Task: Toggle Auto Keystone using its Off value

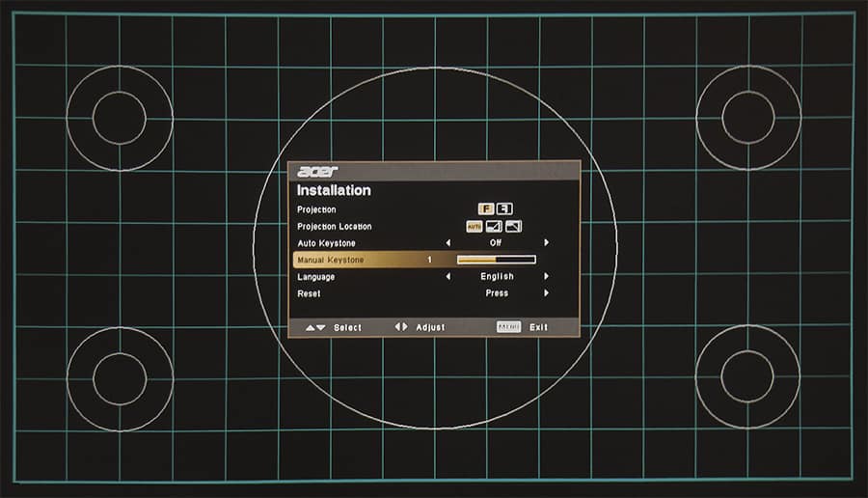Action: click(496, 243)
